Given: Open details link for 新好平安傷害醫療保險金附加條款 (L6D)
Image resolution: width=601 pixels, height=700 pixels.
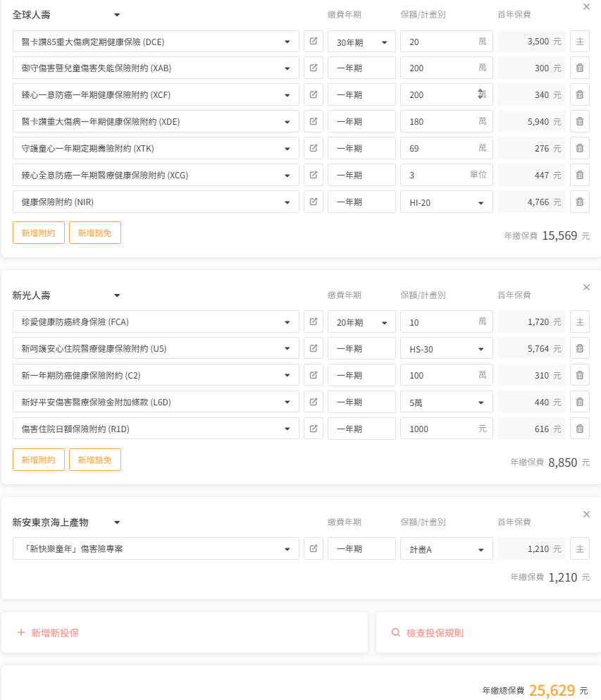Looking at the screenshot, I should (x=314, y=403).
